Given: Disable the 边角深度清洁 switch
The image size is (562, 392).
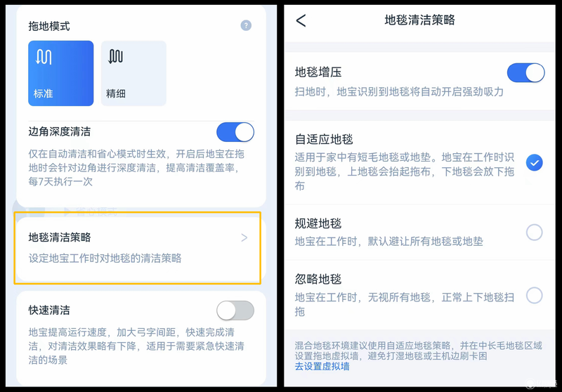Looking at the screenshot, I should click(x=235, y=132).
